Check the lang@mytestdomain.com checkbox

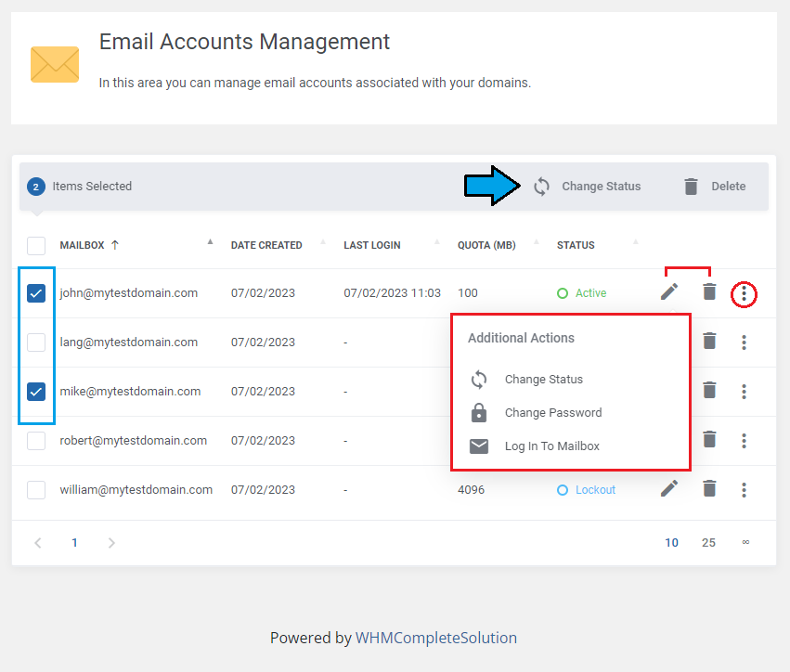[x=36, y=342]
